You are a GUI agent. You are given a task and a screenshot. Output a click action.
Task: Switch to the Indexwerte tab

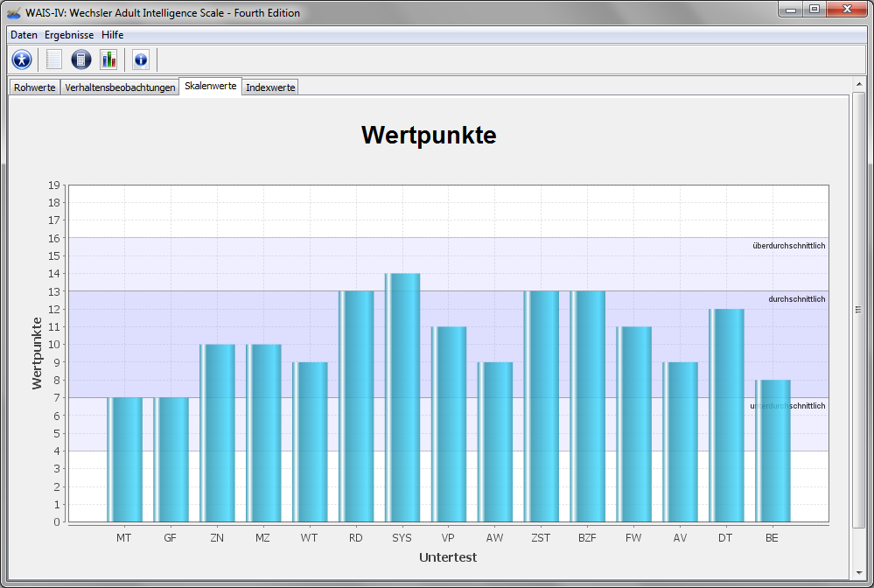coord(270,87)
